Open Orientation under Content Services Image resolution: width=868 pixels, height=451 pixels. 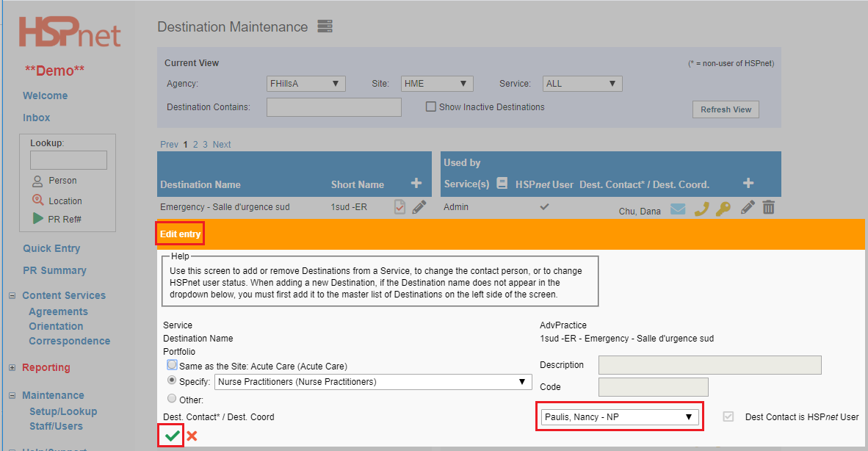coord(56,326)
